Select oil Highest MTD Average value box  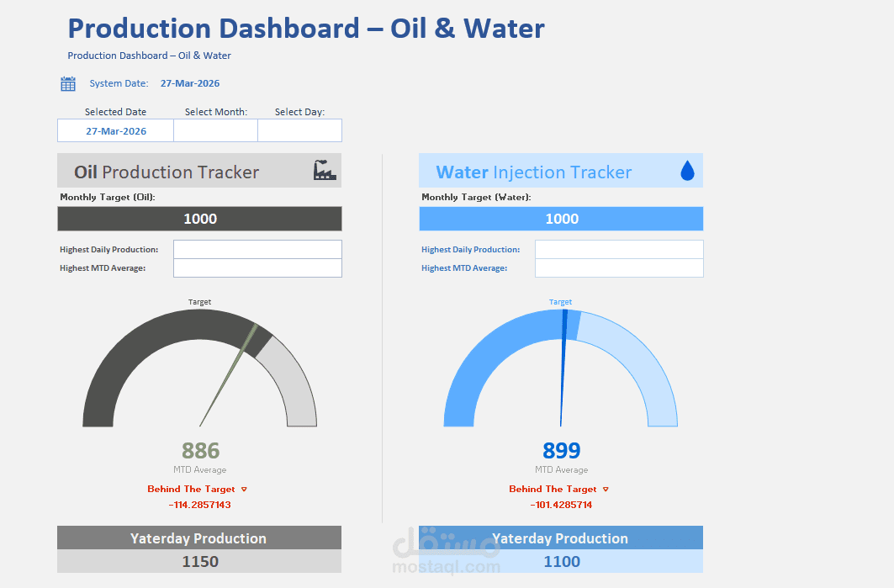pos(257,268)
